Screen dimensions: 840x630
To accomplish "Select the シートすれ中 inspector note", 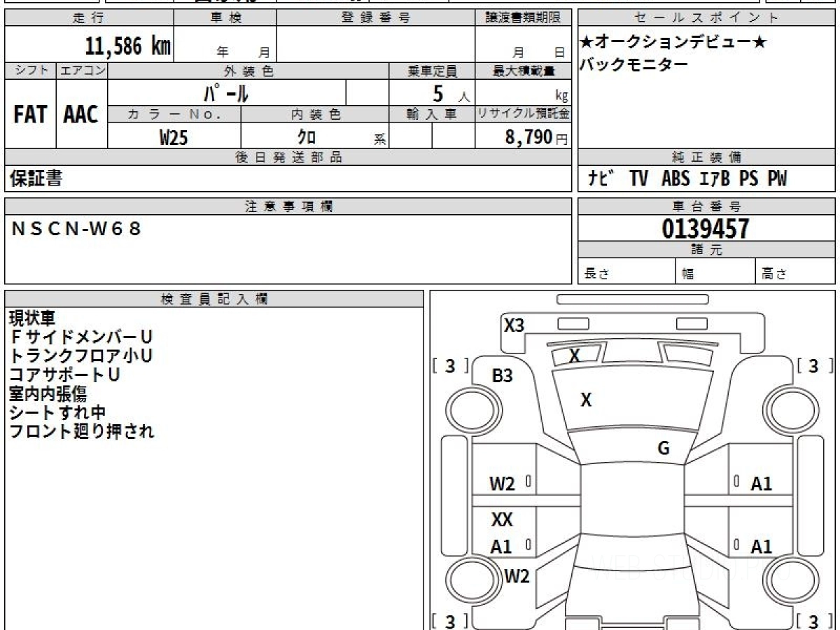I will pos(57,413).
